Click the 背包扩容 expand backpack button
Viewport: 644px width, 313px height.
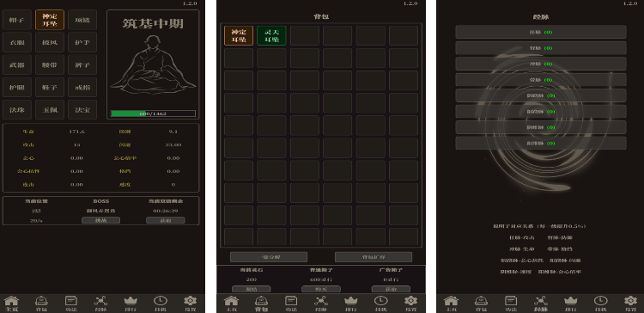tap(374, 257)
